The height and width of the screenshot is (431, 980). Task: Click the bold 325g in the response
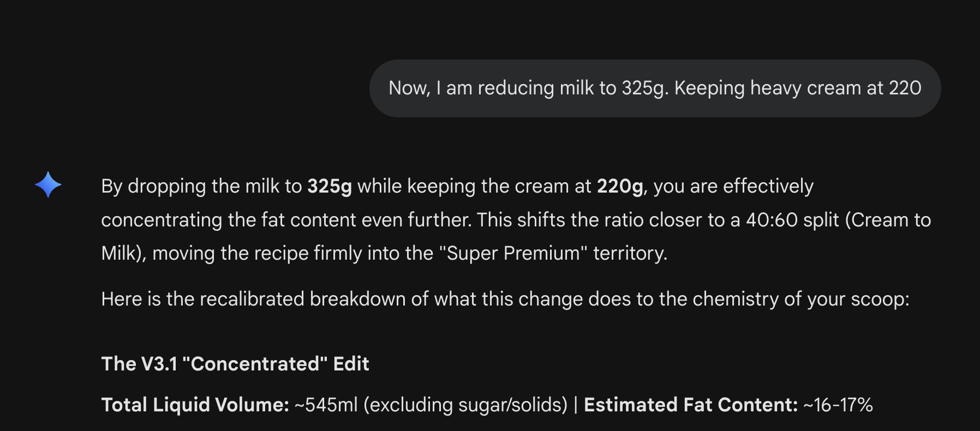coord(330,187)
